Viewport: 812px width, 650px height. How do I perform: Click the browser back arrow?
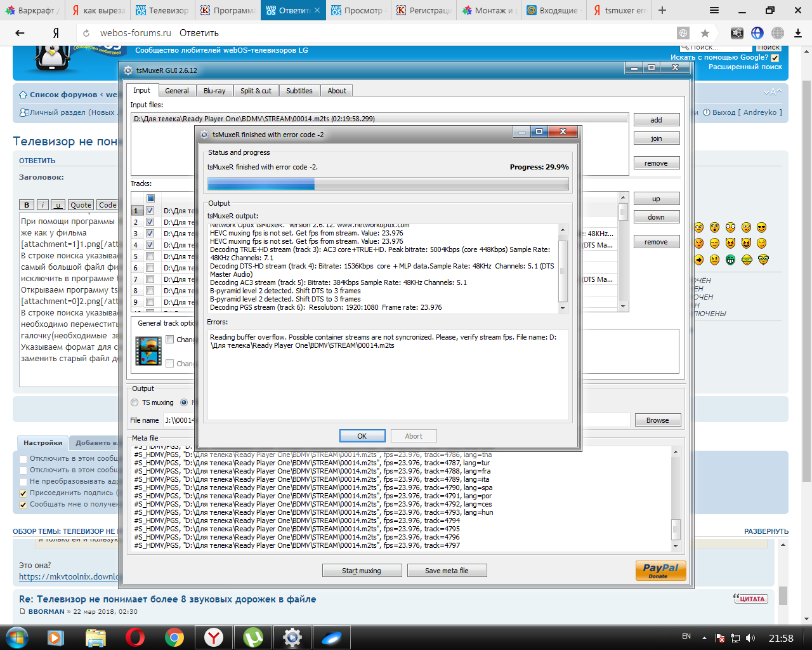pyautogui.click(x=20, y=33)
